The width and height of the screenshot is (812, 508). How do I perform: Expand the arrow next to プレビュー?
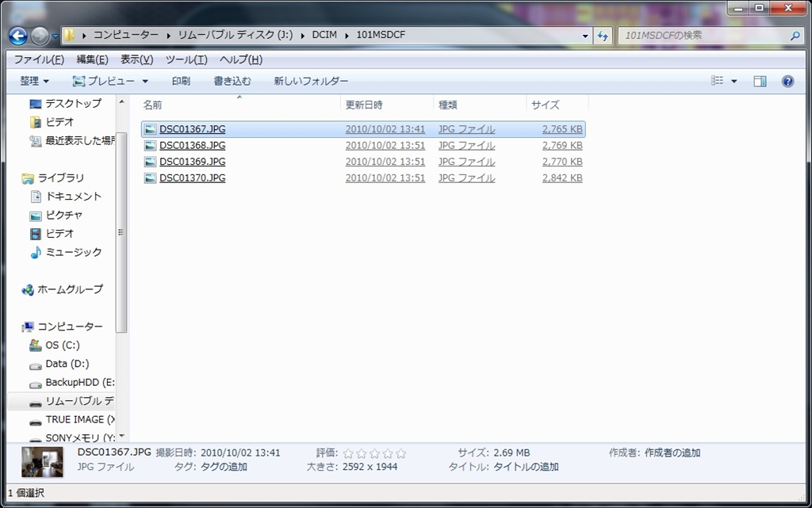(145, 81)
